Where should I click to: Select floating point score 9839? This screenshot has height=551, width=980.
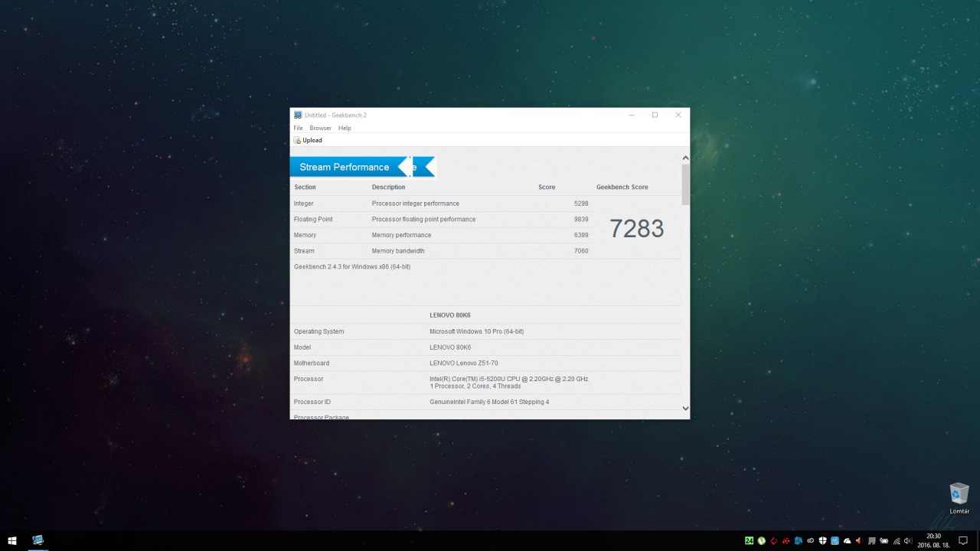click(x=581, y=219)
